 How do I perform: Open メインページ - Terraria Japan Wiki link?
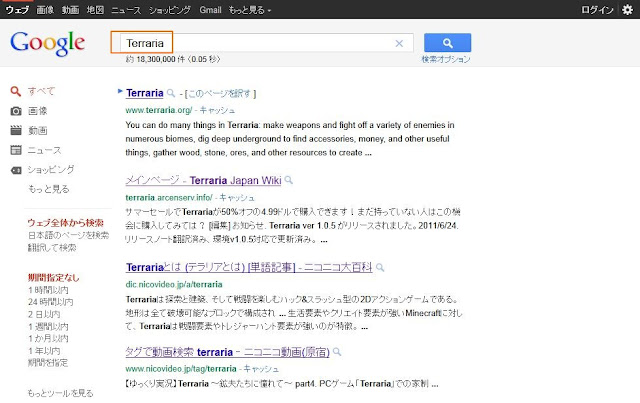coord(203,180)
